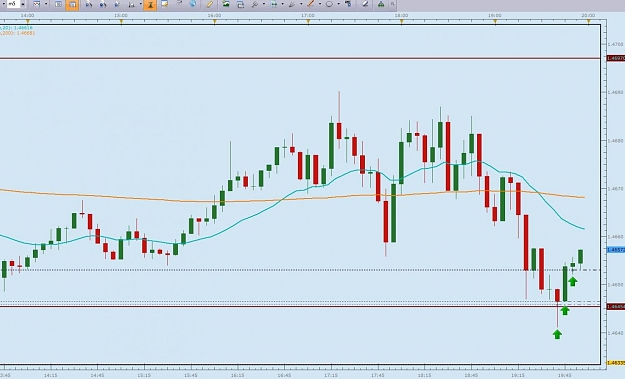The width and height of the screenshot is (625, 379).
Task: Click the 17:00 time marker triangle
Action: pos(308,22)
